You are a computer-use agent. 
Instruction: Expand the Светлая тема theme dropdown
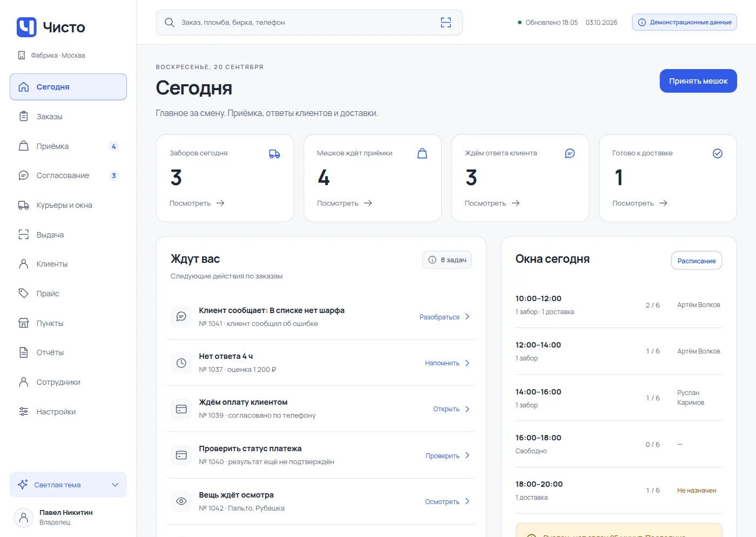(x=68, y=485)
